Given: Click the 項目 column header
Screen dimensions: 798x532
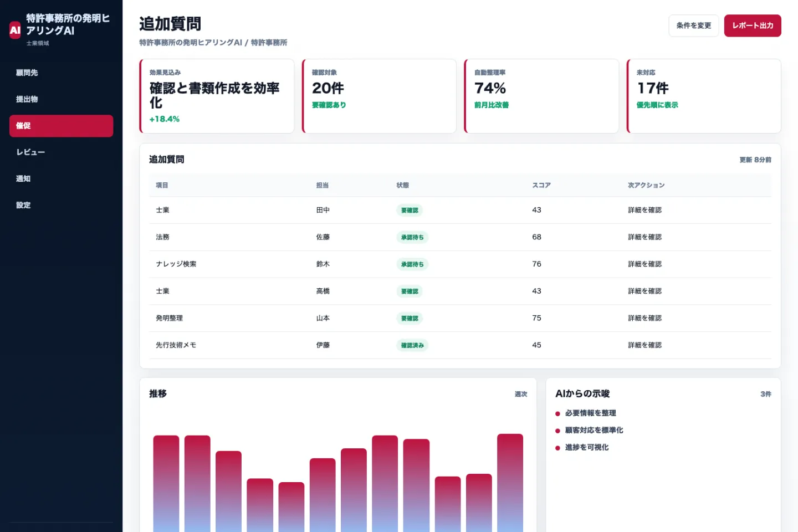Looking at the screenshot, I should (162, 185).
